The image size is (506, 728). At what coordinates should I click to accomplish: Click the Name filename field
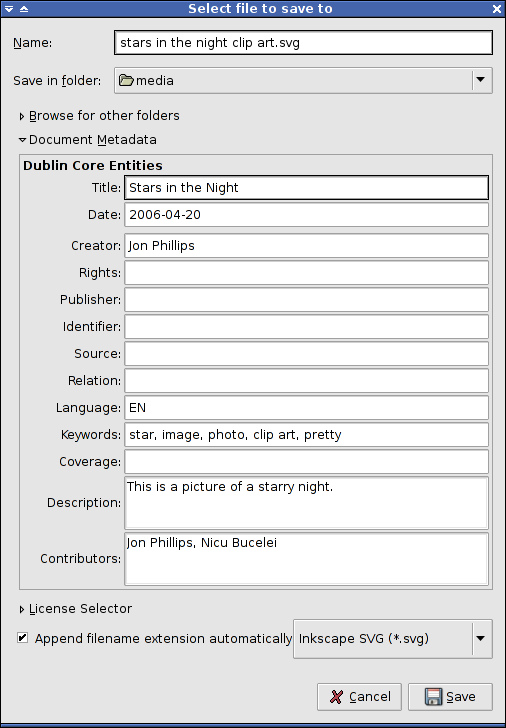tap(303, 43)
